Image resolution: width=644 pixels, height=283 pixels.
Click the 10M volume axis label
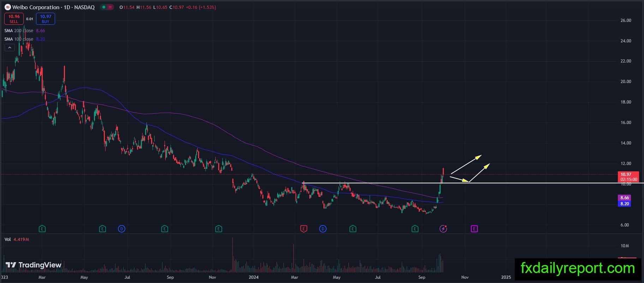625,246
